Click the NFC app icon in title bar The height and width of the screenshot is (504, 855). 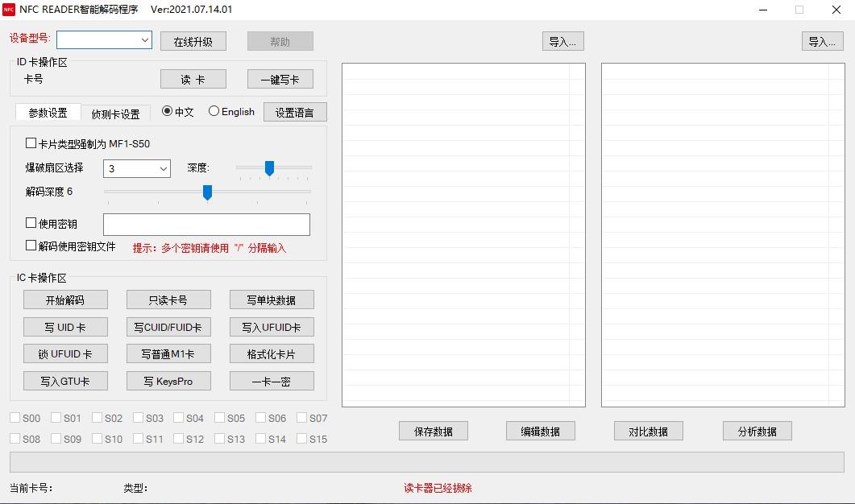tap(9, 10)
